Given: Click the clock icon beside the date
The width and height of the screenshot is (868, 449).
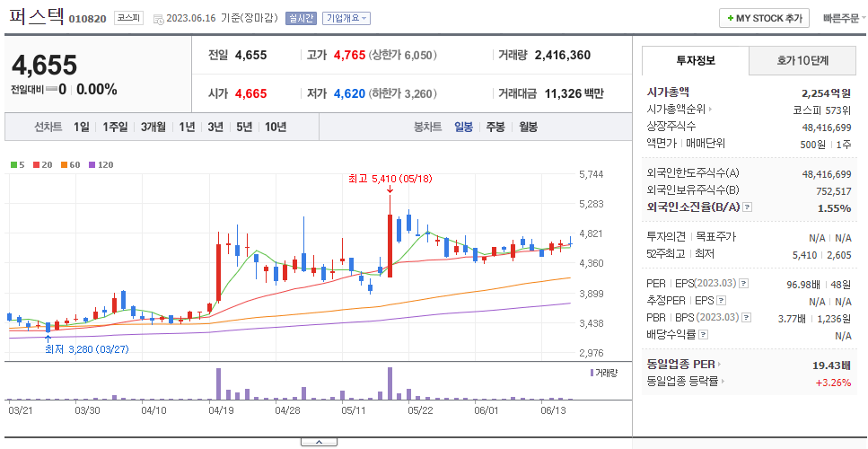Looking at the screenshot, I should [x=158, y=20].
